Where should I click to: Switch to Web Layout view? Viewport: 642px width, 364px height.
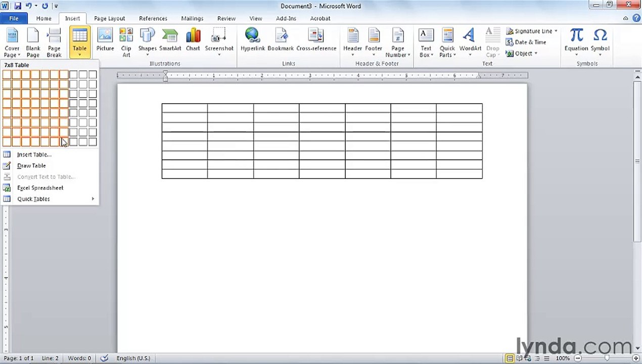click(528, 358)
